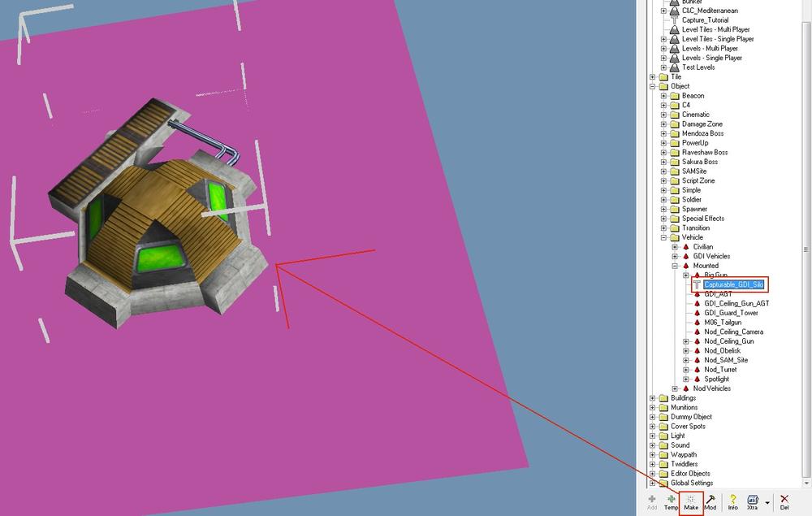Screen dimensions: 812x516
Task: Click the red cone icon beside Spotlight
Action: (697, 379)
